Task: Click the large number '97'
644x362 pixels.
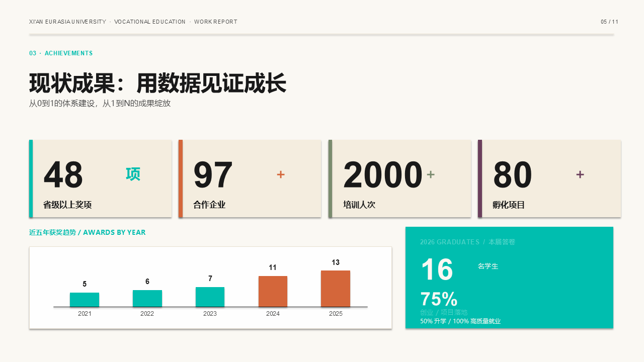Action: (213, 175)
